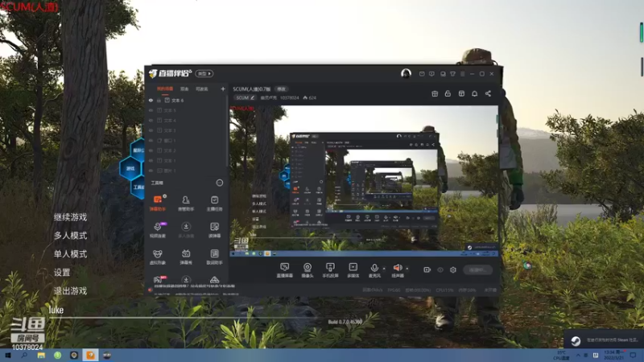Click the 游戏 hexagon overlay button
This screenshot has height=362, width=644.
(130, 168)
